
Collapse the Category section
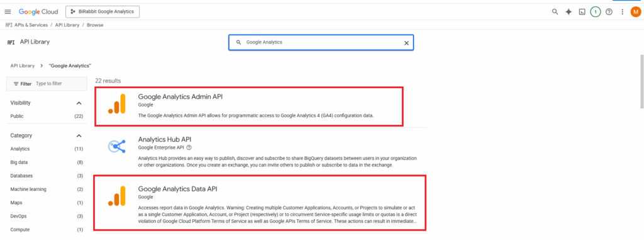point(79,135)
